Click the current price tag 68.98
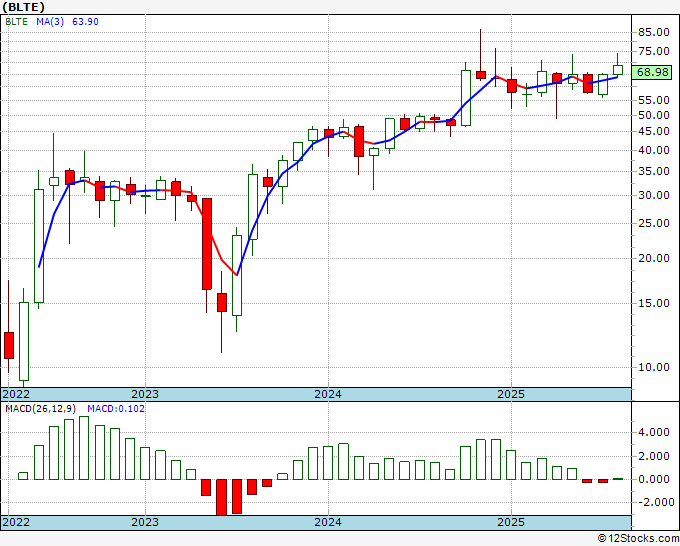Image resolution: width=680 pixels, height=546 pixels. (x=652, y=72)
